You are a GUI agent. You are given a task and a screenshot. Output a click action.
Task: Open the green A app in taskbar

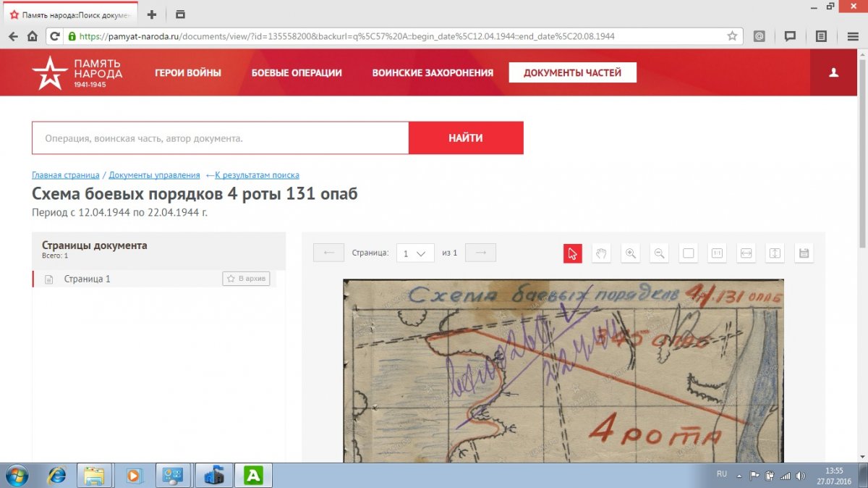click(254, 476)
